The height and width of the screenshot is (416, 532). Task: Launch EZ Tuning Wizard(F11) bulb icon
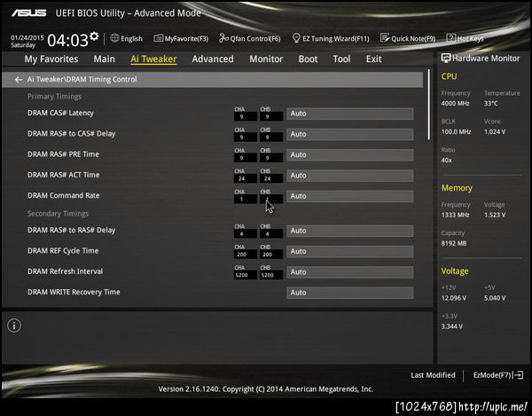point(296,38)
